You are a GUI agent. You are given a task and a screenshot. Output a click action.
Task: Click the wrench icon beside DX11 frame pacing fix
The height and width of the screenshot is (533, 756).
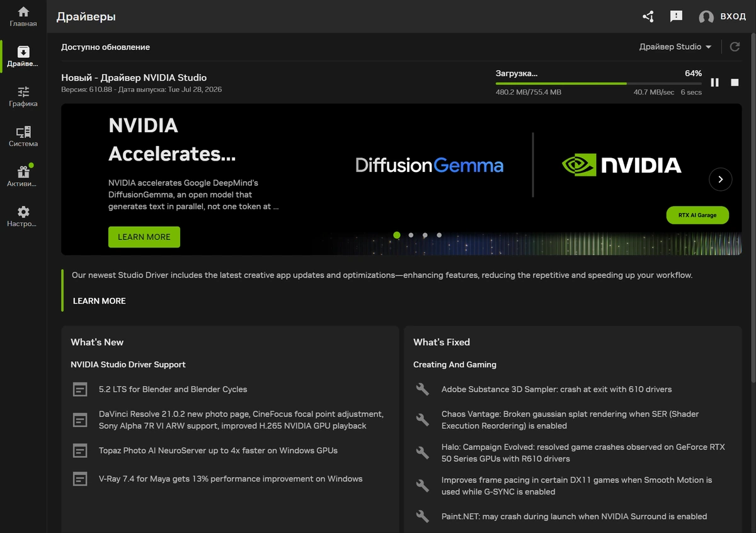[x=423, y=486]
